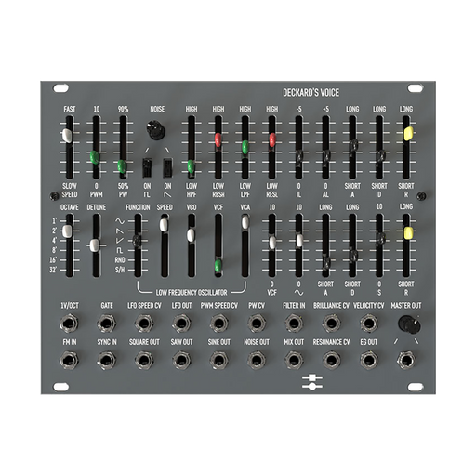Click the RND label beside FUNCTION slider

120,260
